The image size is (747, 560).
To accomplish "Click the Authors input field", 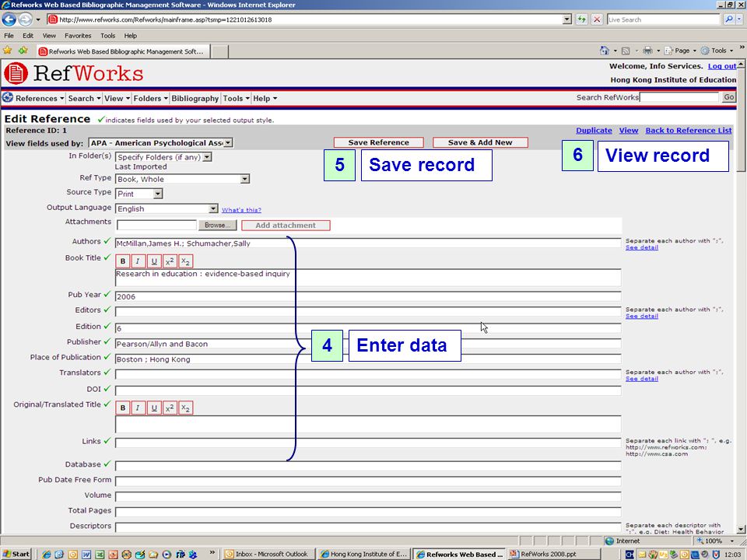I will (x=368, y=243).
